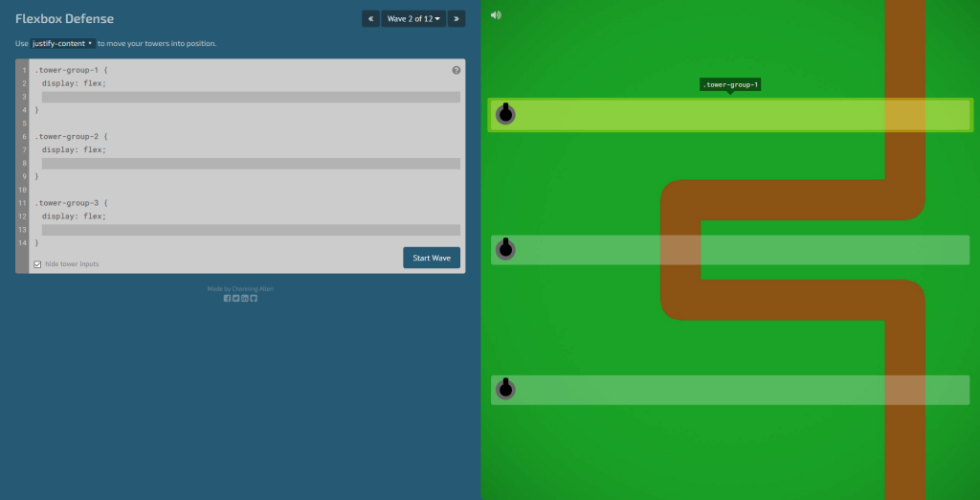Select the tower in third tower group
The width and height of the screenshot is (980, 500).
[505, 389]
